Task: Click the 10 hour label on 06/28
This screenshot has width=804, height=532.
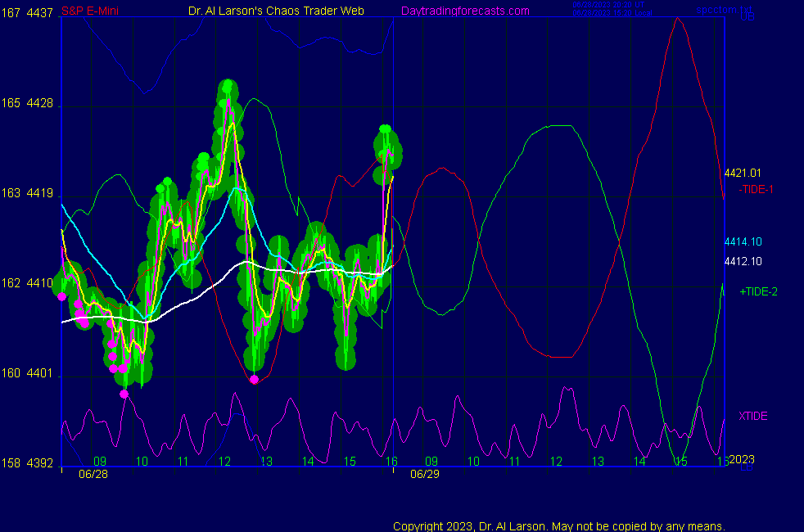Action: [x=142, y=462]
